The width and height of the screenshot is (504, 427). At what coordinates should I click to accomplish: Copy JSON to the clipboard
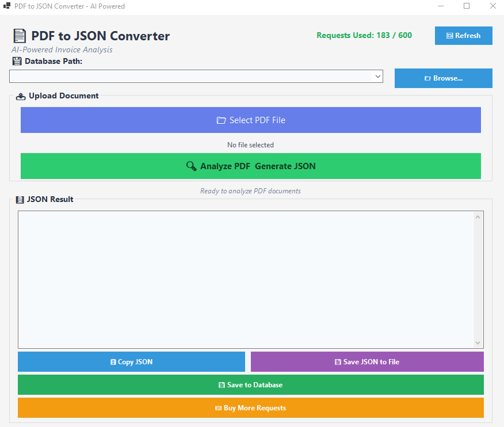tap(131, 362)
